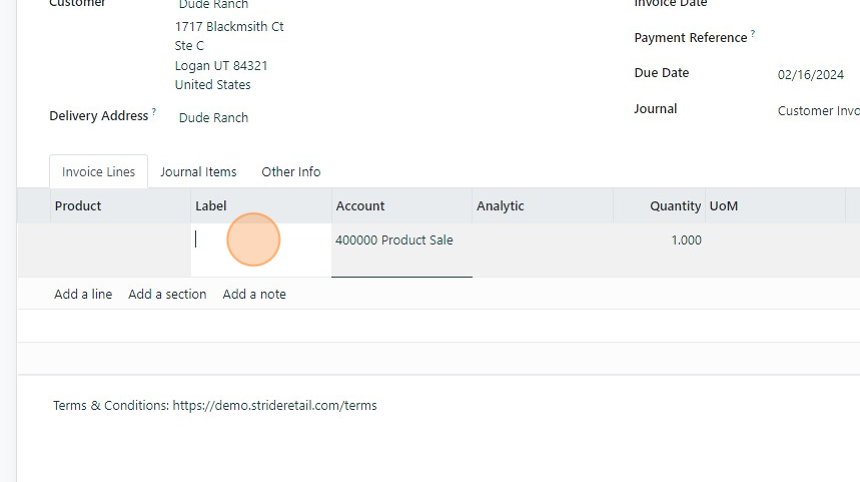Click the Due Date field 02/16/2024

click(810, 75)
